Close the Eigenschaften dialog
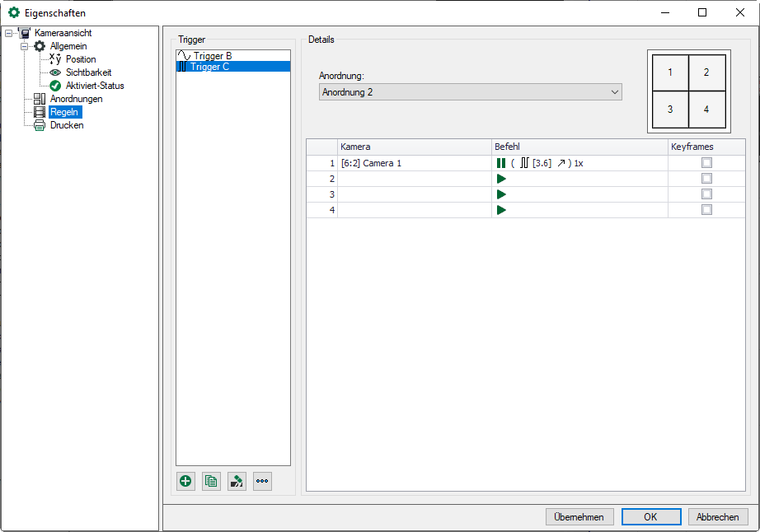This screenshot has height=532, width=760. [740, 12]
